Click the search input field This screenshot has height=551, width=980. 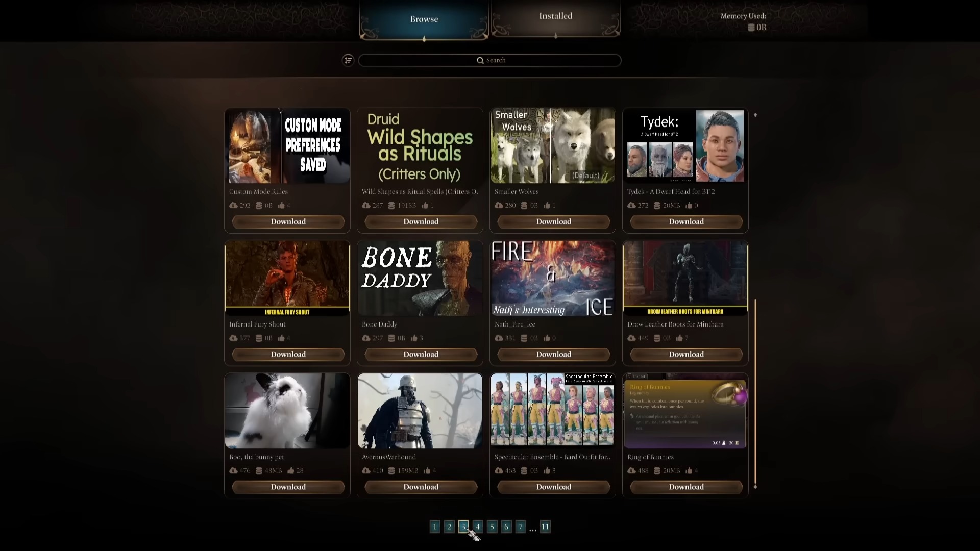(489, 60)
